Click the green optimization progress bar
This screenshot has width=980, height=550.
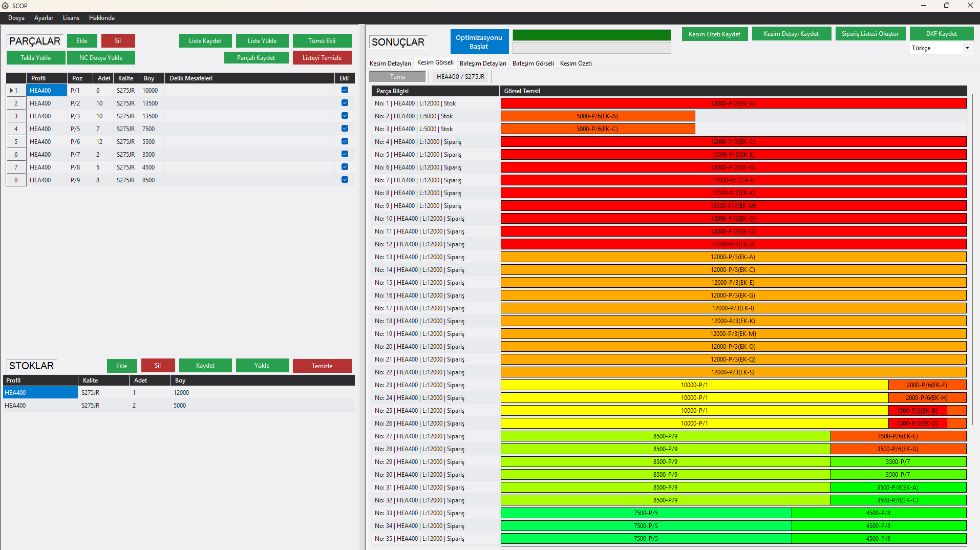click(x=591, y=35)
